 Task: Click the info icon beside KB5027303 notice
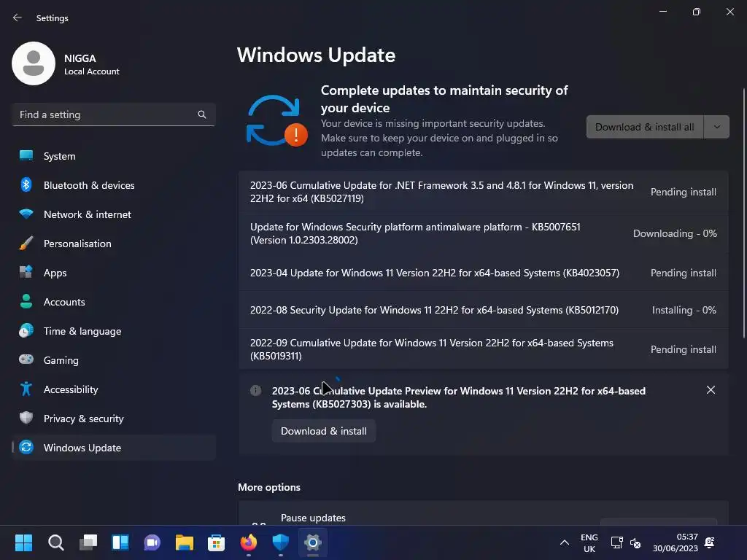256,391
